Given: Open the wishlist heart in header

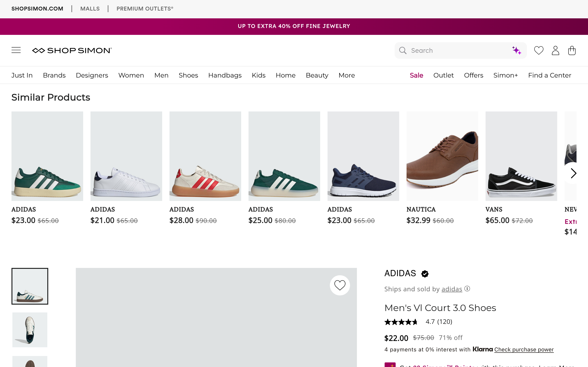Looking at the screenshot, I should point(538,50).
